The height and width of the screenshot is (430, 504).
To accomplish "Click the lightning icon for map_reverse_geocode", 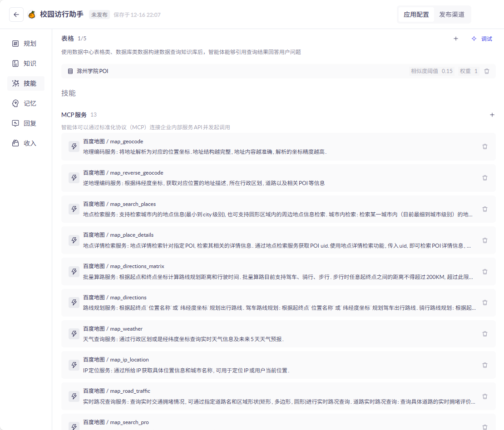I will (74, 178).
